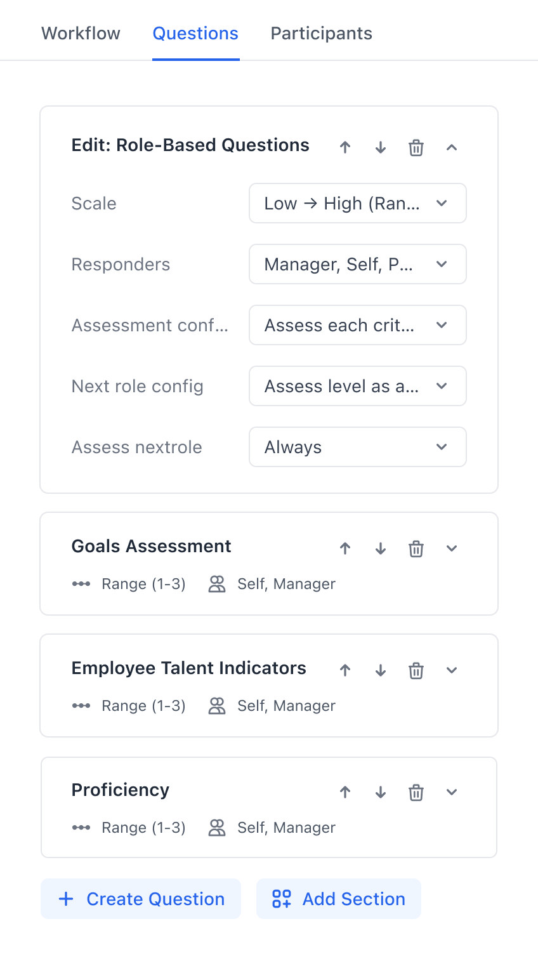Delete the Goals Assessment section
Image resolution: width=538 pixels, height=980 pixels.
click(x=416, y=548)
